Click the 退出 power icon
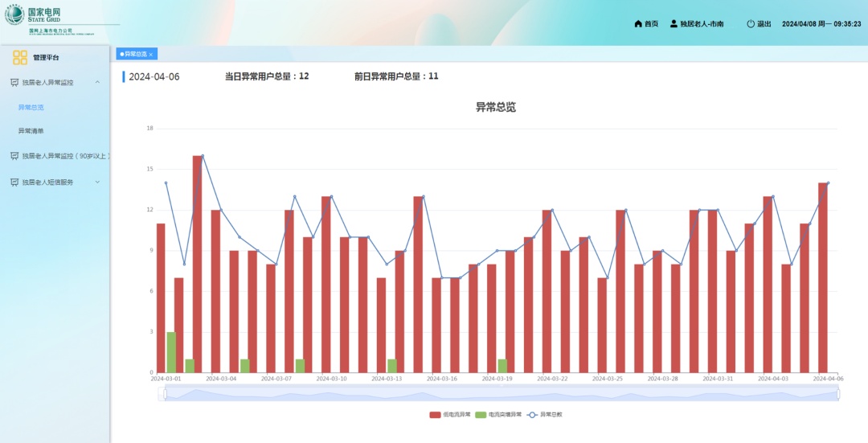Screen dimensions: 868x443 tap(751, 24)
